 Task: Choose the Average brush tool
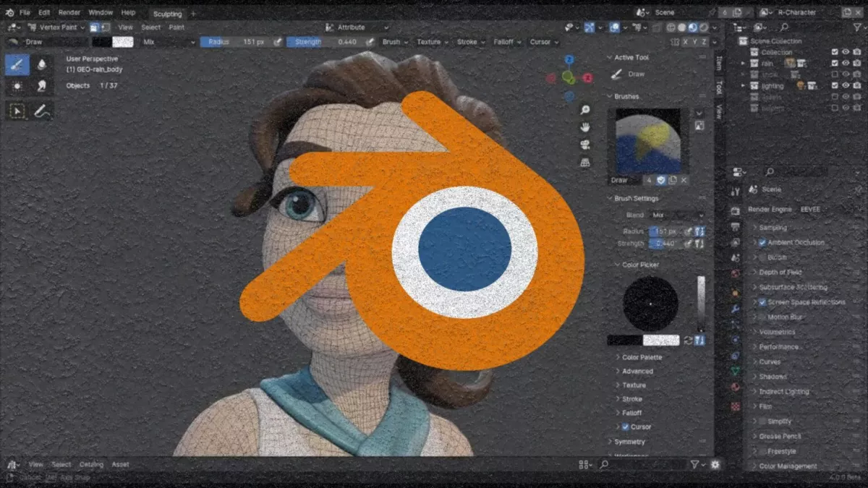[x=17, y=86]
